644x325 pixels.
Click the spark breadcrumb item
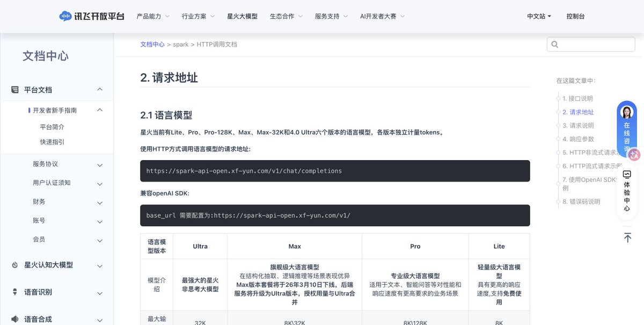click(x=181, y=45)
